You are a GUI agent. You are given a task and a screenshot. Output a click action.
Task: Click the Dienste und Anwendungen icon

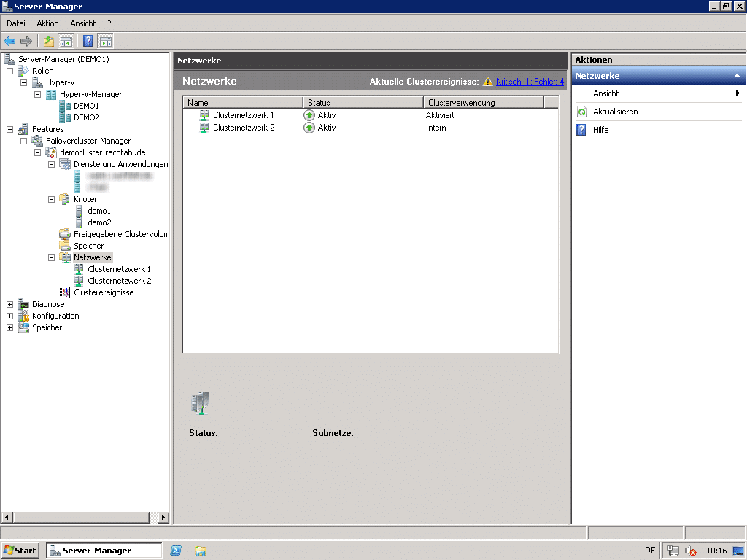click(x=65, y=164)
